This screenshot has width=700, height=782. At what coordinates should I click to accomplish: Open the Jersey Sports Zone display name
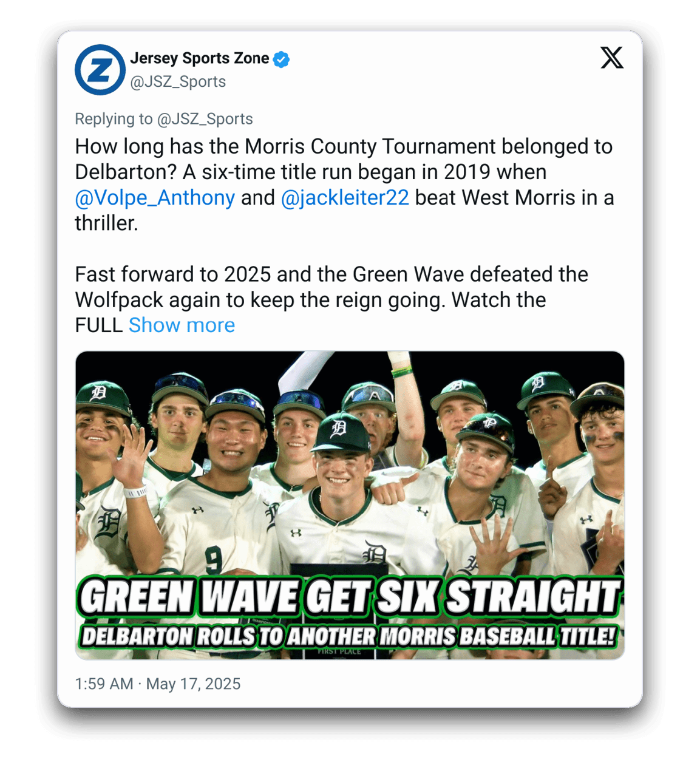pyautogui.click(x=199, y=58)
